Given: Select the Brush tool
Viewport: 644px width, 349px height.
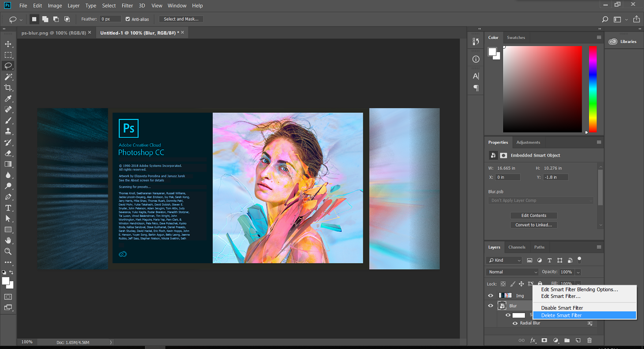Looking at the screenshot, I should coord(8,121).
